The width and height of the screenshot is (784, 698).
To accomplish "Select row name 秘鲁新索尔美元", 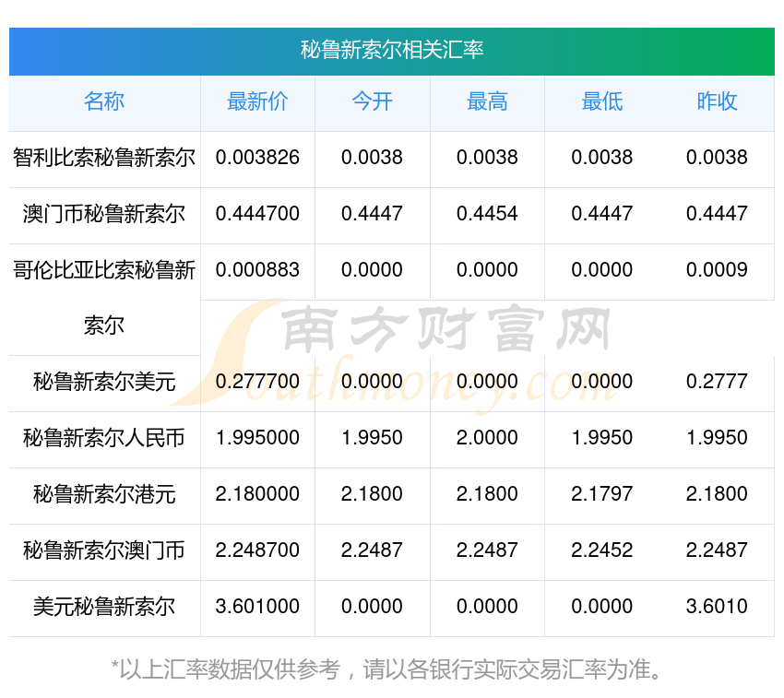I will coord(104,383).
